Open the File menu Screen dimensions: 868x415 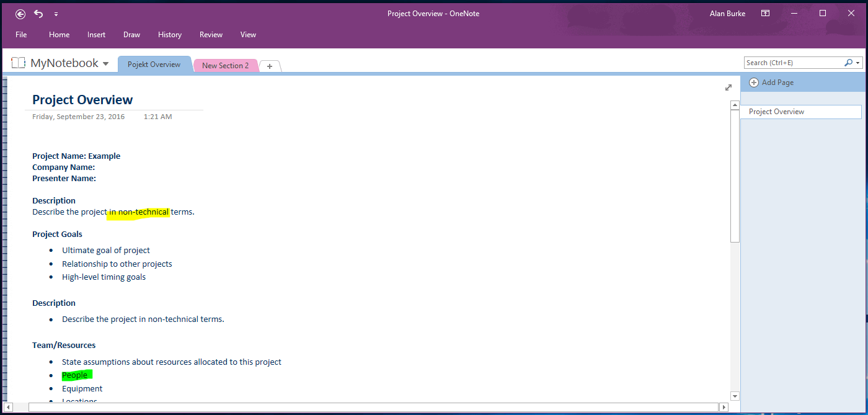[x=20, y=35]
